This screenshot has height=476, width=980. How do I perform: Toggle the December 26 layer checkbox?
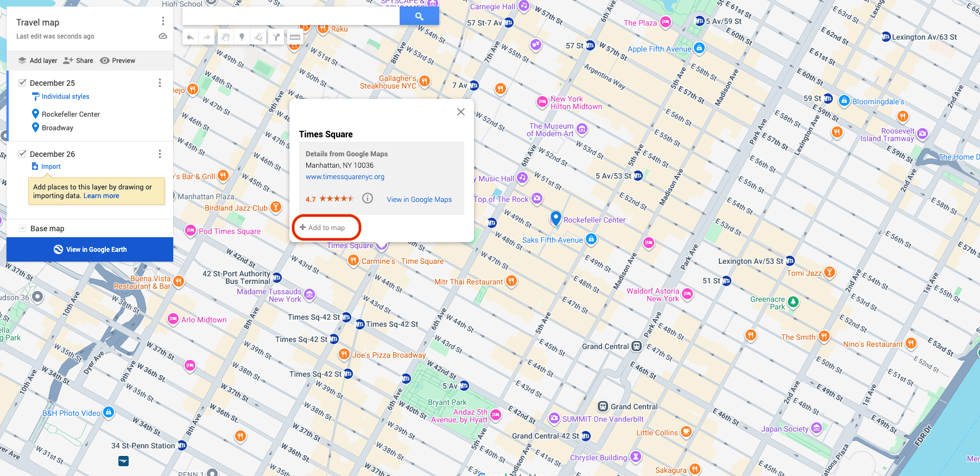pyautogui.click(x=22, y=154)
